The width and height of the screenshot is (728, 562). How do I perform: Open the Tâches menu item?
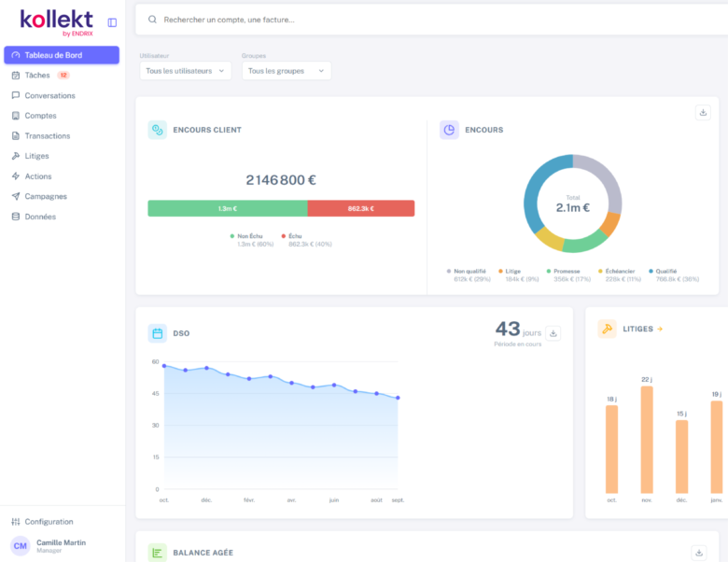[62, 76]
